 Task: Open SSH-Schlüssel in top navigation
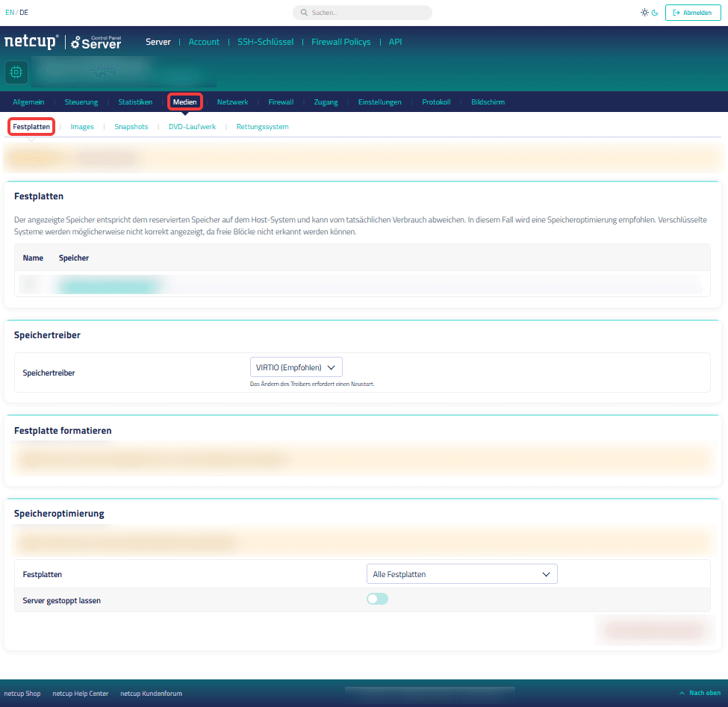(x=266, y=42)
